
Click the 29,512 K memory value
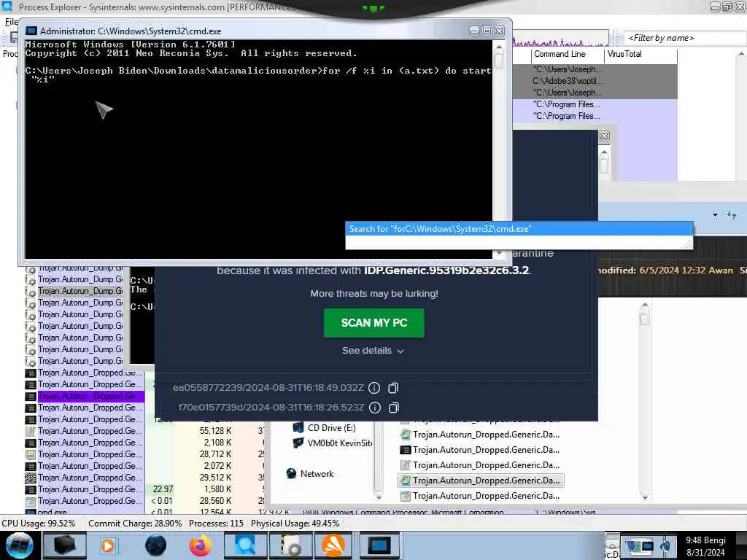click(215, 478)
